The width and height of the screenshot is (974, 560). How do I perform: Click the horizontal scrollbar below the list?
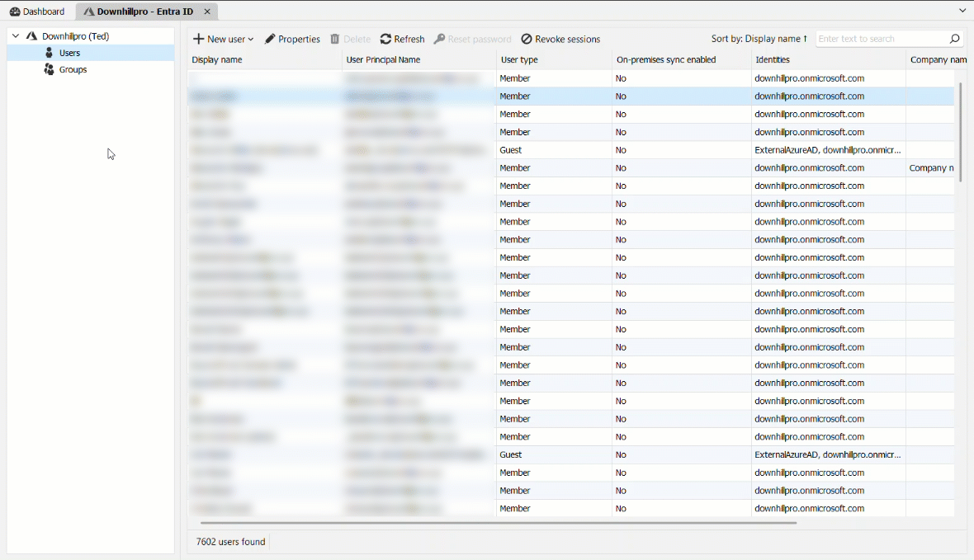coord(495,522)
